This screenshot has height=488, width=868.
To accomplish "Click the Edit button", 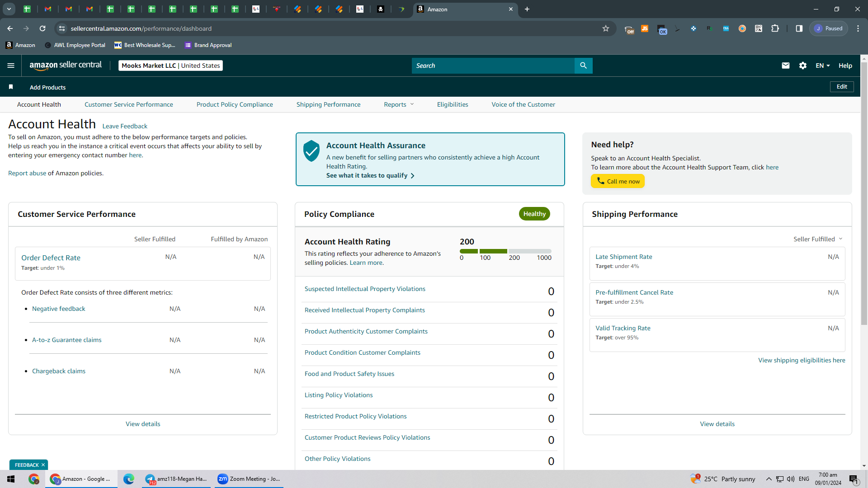I will tap(842, 87).
